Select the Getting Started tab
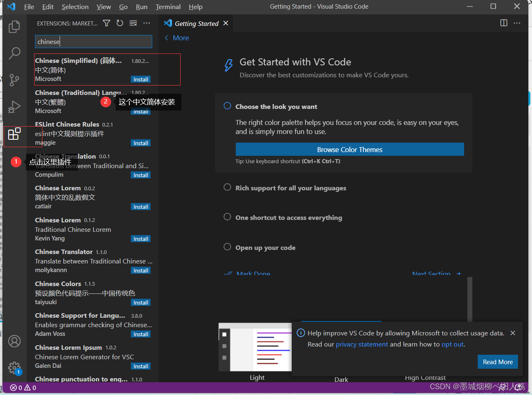 [x=196, y=23]
